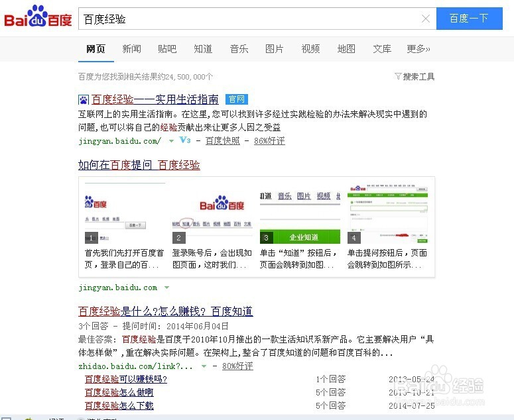This screenshot has width=514, height=420.
Task: Select the 网页 tab
Action: [x=96, y=49]
